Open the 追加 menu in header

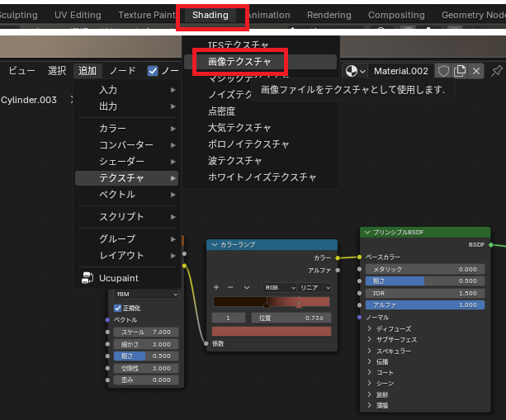point(87,71)
